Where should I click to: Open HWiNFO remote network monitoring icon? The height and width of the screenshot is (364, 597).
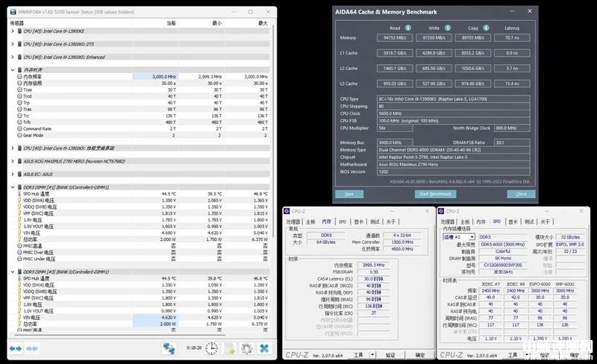point(169,348)
